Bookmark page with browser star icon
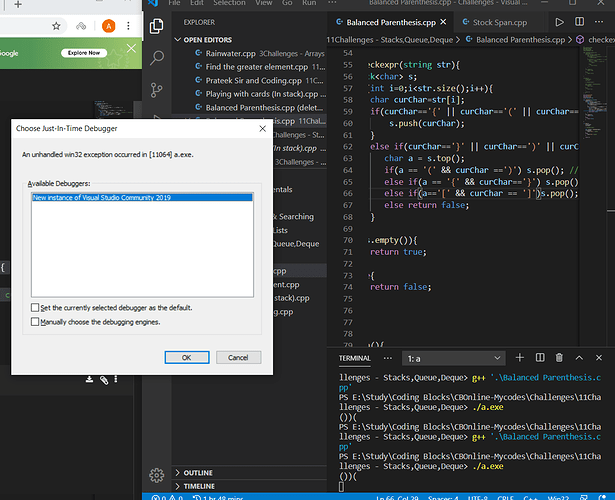 pos(56,26)
